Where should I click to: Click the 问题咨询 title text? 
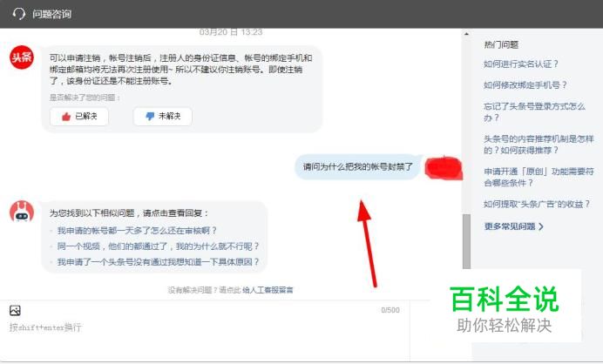click(x=51, y=14)
